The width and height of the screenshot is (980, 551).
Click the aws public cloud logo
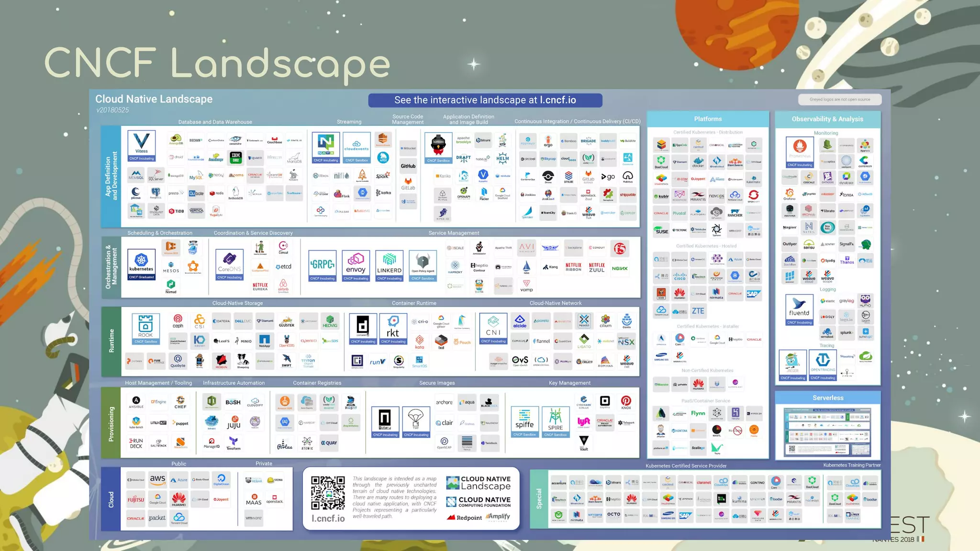click(x=157, y=479)
